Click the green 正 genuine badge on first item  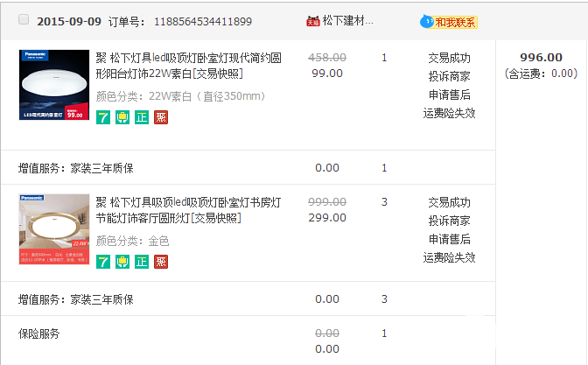pos(142,116)
